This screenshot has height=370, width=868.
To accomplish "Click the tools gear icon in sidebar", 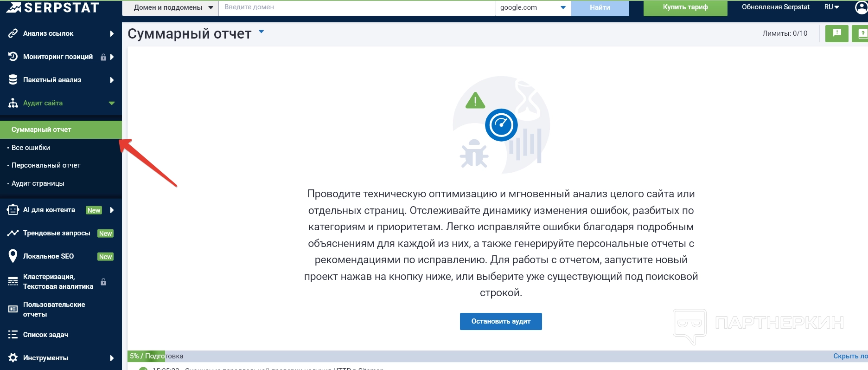I will pos(13,357).
